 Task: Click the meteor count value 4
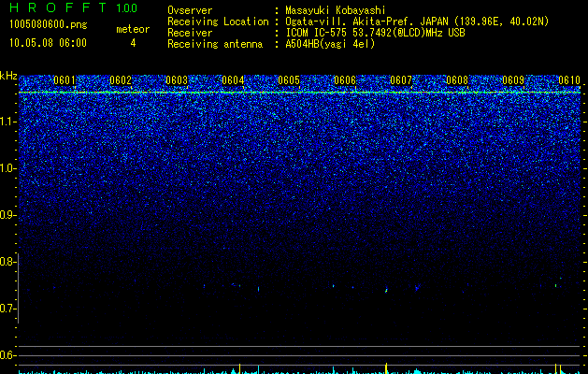[133, 43]
